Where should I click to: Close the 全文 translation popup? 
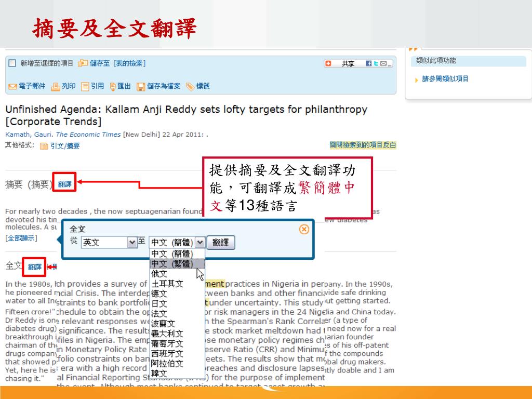(x=304, y=229)
